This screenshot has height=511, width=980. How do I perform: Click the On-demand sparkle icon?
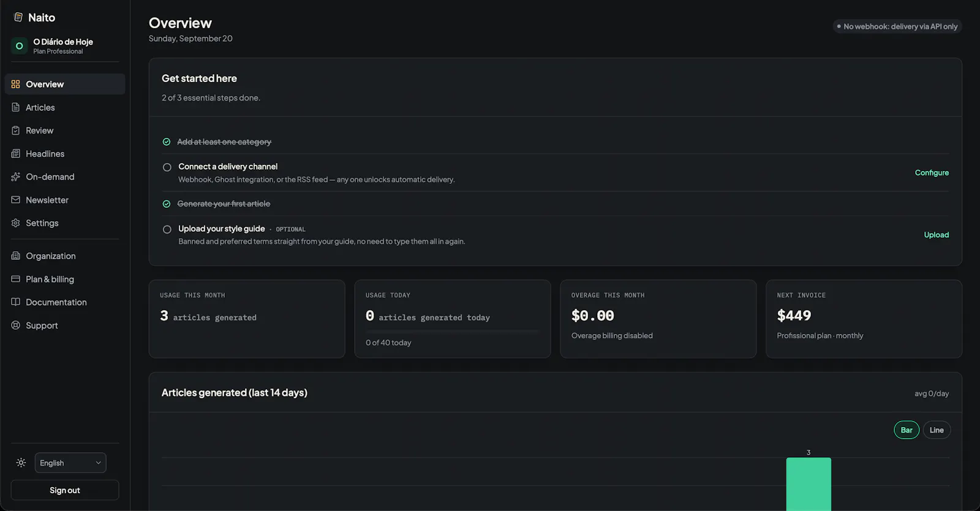16,177
